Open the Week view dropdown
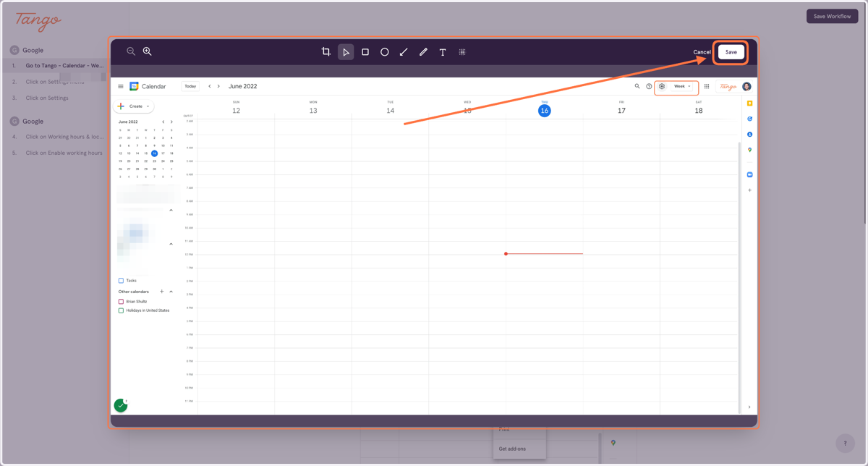Image resolution: width=868 pixels, height=466 pixels. pos(682,86)
